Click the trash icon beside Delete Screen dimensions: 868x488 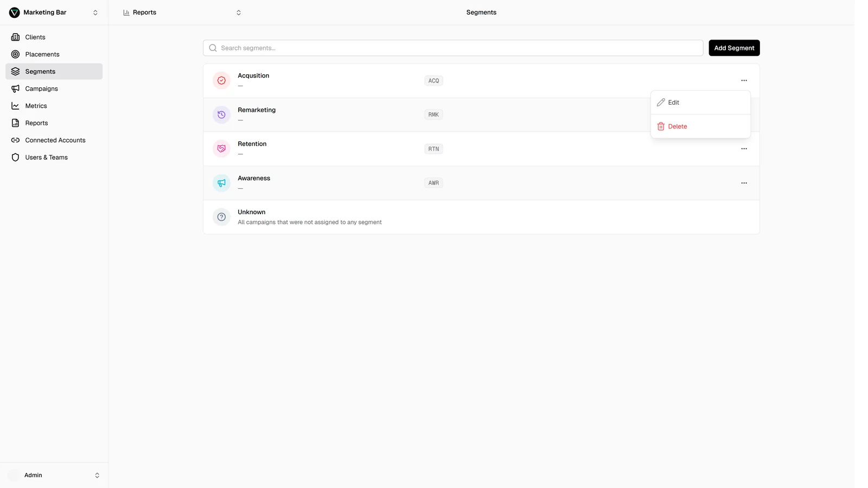[x=661, y=126]
